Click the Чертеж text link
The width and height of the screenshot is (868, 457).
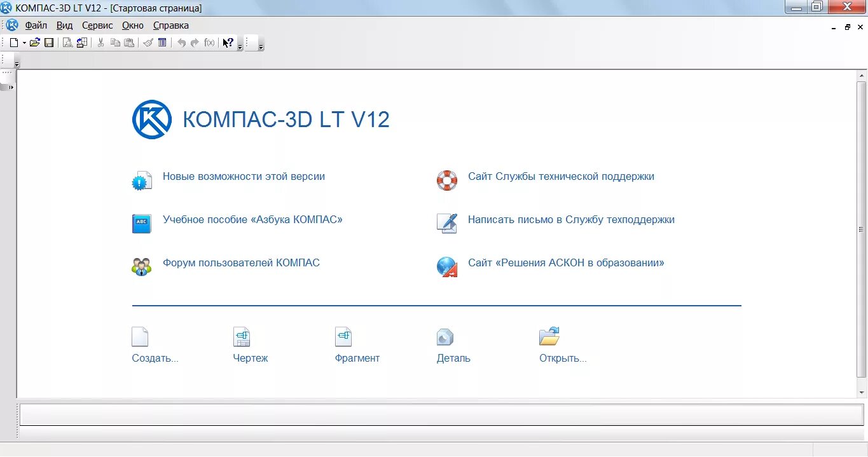click(x=251, y=358)
